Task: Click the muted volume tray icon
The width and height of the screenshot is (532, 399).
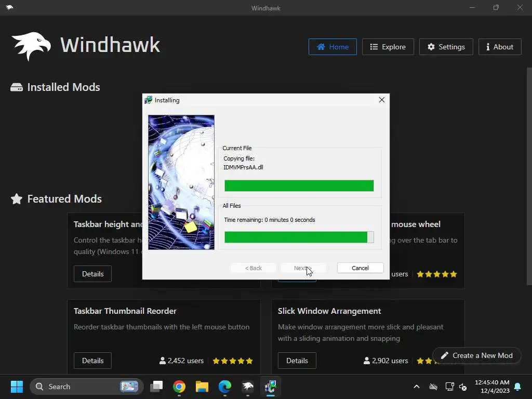Action: point(463,387)
